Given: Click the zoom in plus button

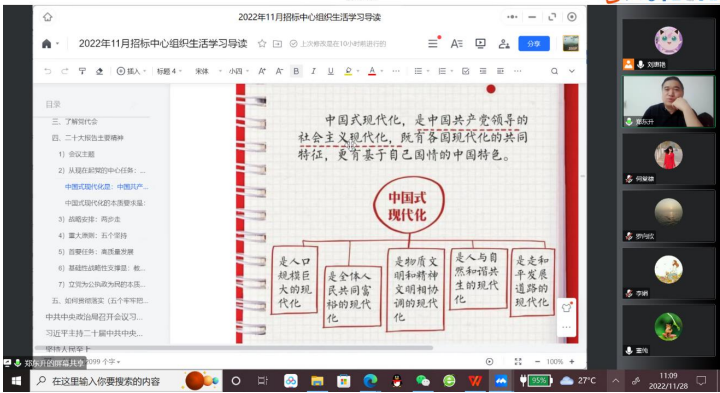Looking at the screenshot, I should 572,362.
